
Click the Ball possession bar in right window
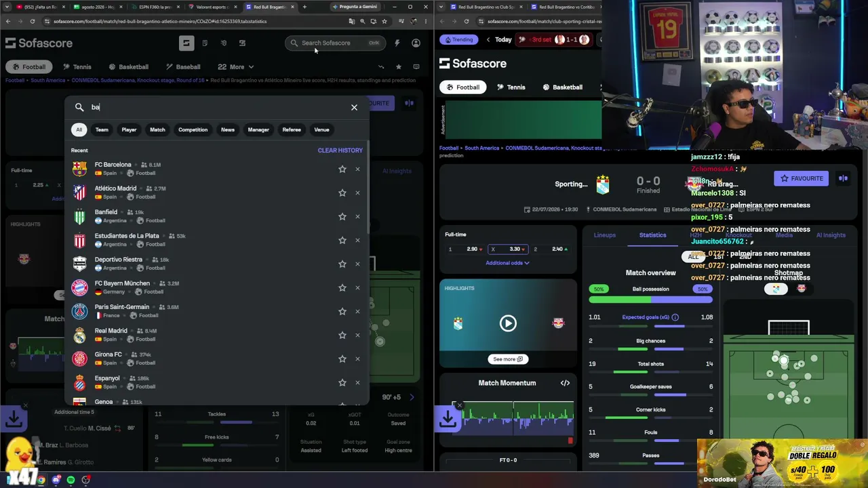point(651,298)
